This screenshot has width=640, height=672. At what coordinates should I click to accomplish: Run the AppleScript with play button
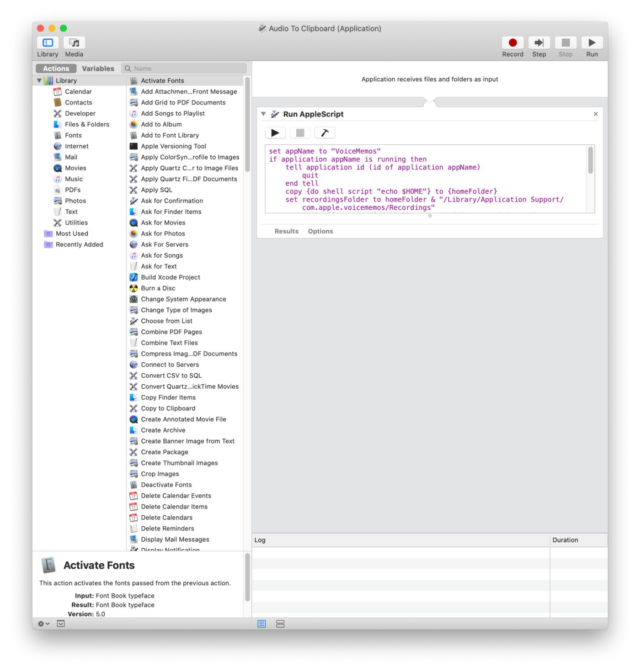pyautogui.click(x=275, y=133)
